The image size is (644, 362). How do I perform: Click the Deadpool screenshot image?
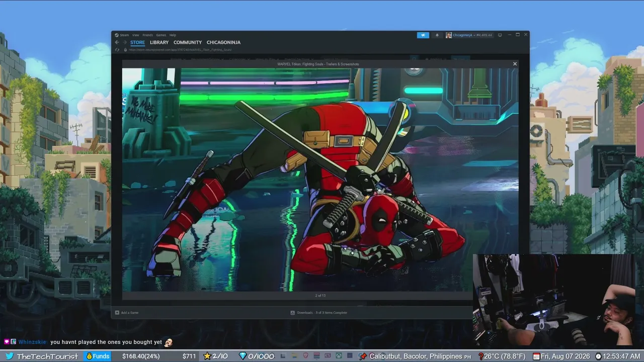click(x=320, y=179)
